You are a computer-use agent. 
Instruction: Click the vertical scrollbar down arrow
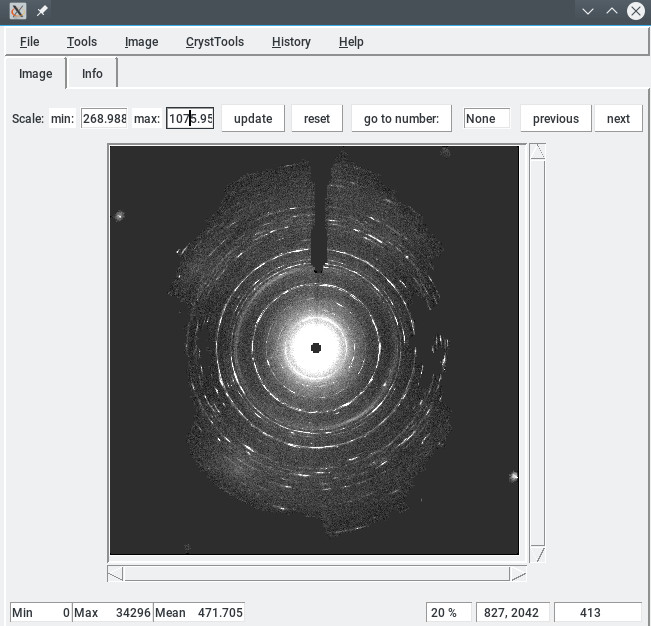tap(537, 554)
